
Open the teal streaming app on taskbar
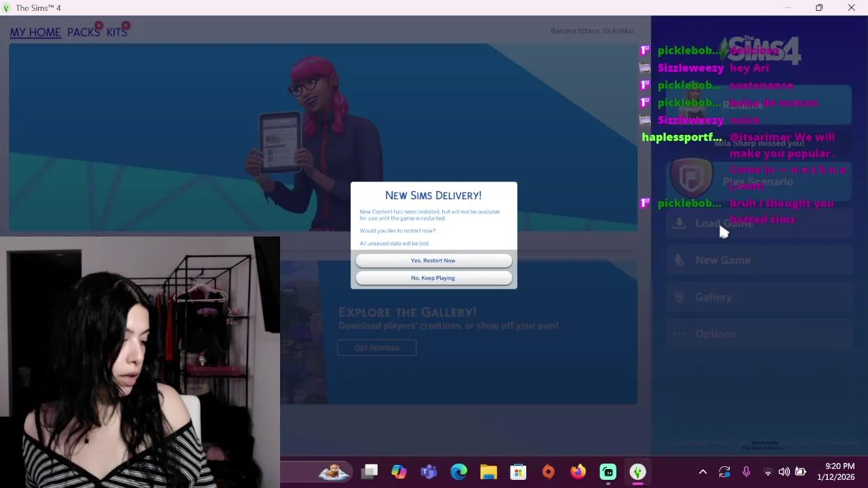pos(608,472)
